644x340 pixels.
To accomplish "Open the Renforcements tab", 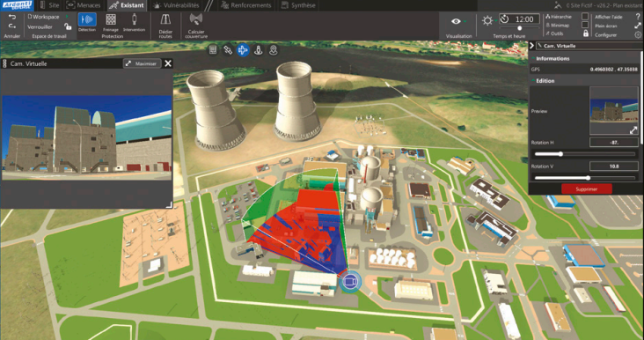I will [x=246, y=5].
